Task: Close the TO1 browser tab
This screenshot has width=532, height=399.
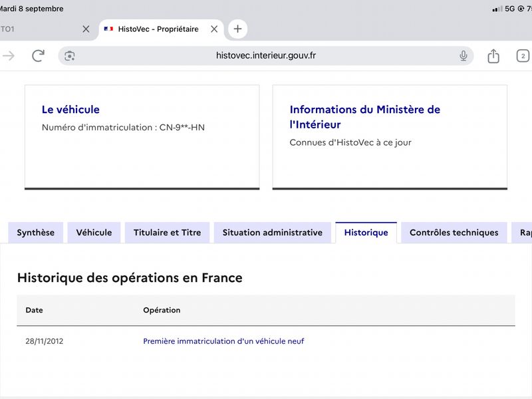Action: pos(86,29)
